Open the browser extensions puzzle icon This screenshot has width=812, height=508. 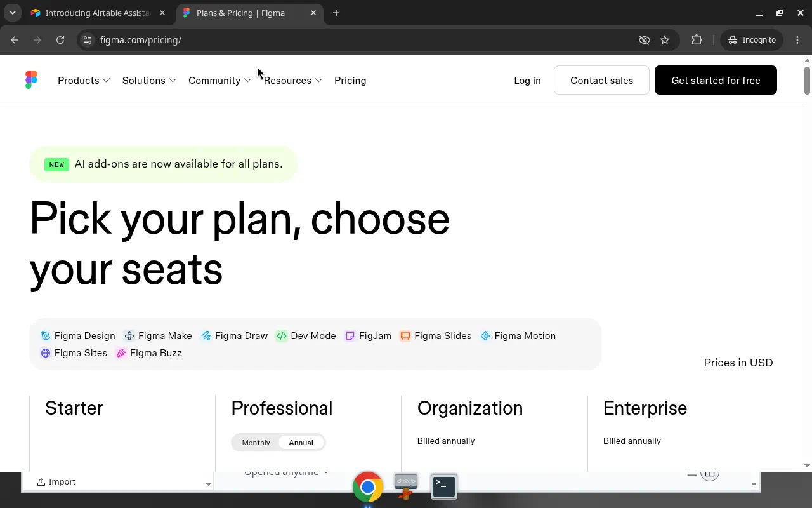click(697, 40)
